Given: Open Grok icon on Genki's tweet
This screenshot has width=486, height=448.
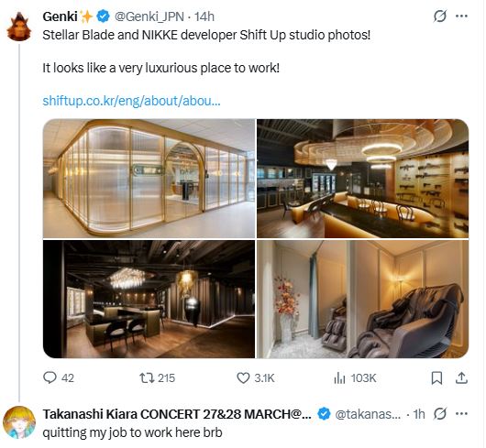Looking at the screenshot, I should click(440, 16).
